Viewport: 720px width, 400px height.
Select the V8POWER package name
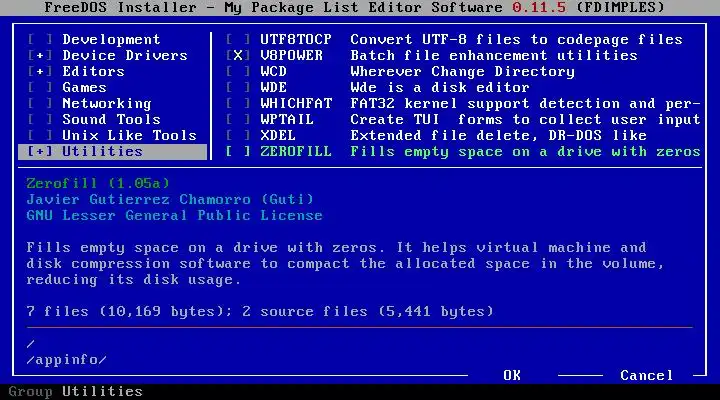tap(292, 56)
